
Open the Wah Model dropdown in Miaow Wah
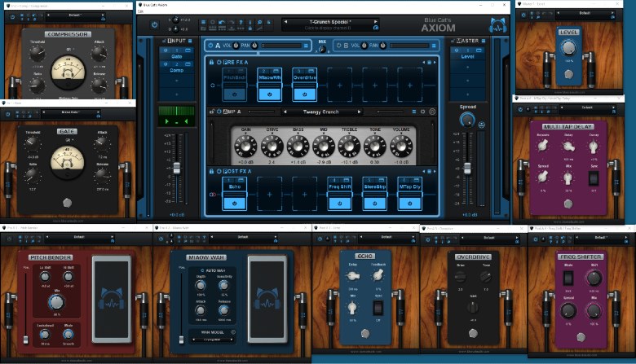tap(212, 340)
